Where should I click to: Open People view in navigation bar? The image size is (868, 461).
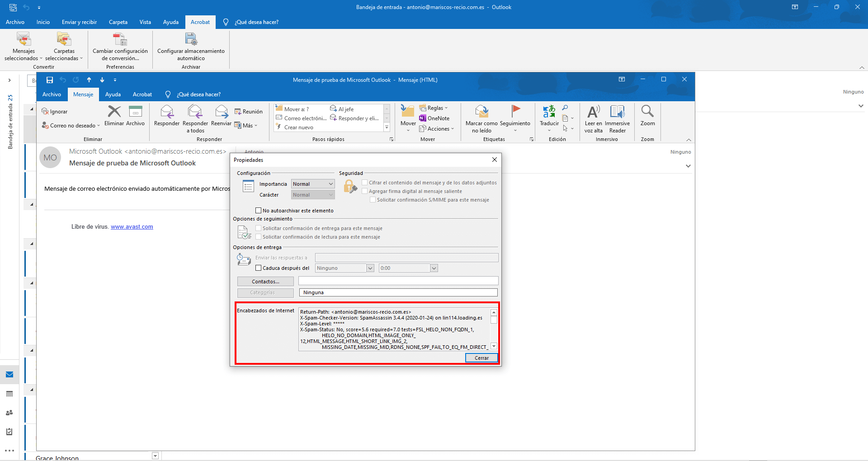coord(9,413)
